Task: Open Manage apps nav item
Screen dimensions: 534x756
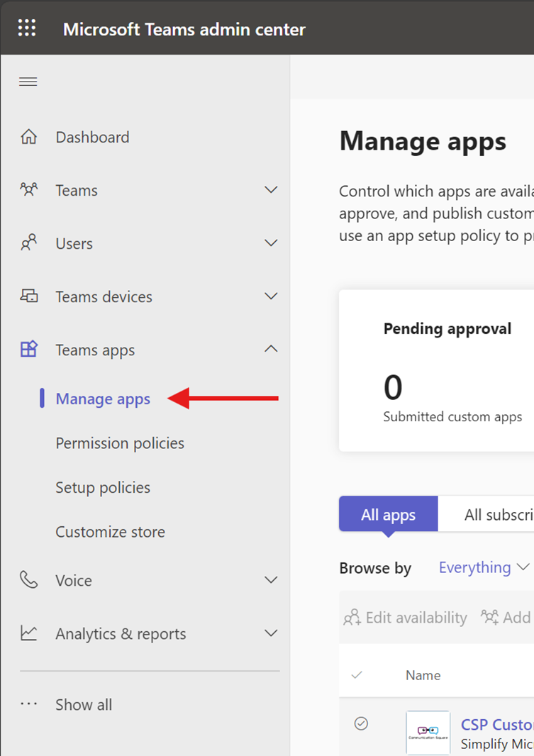Action: click(103, 399)
